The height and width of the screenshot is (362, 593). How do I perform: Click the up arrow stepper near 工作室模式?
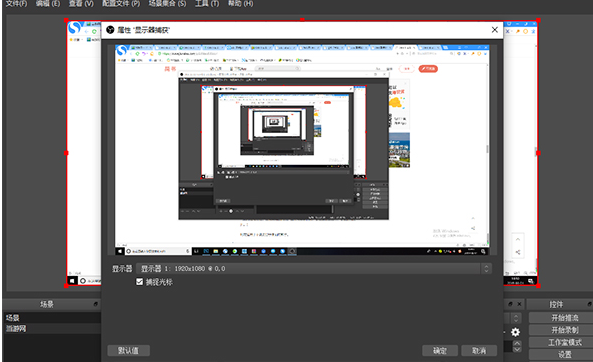coord(517,343)
